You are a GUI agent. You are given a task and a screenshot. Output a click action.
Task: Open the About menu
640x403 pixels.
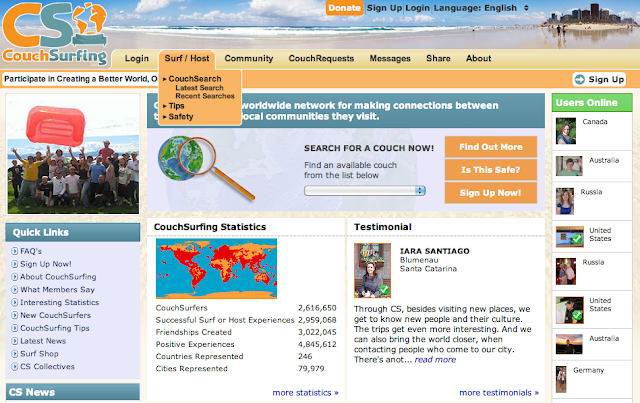[478, 58]
